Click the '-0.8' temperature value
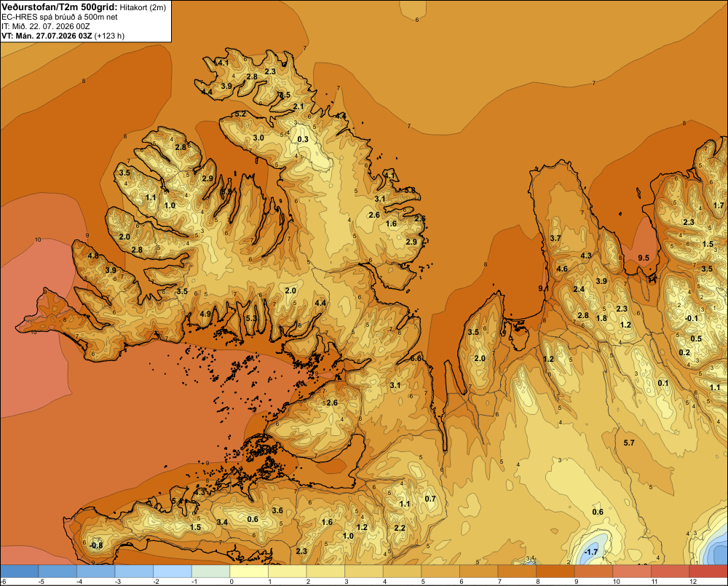Image resolution: width=728 pixels, height=586 pixels. pos(96,546)
